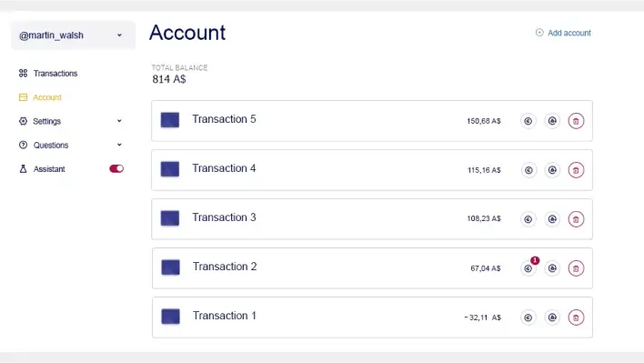Open the Transaction 2 row
Screen dimensions: 644x363
(372, 268)
